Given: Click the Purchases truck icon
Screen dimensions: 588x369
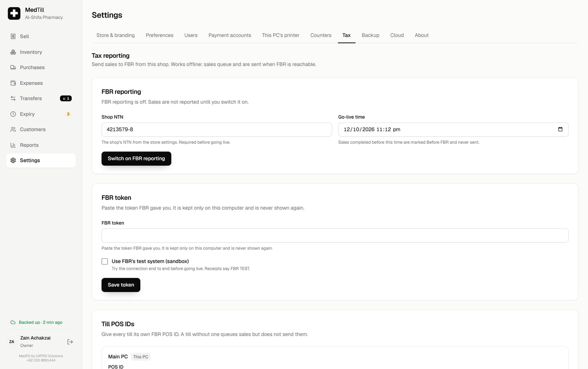Looking at the screenshot, I should (x=13, y=68).
